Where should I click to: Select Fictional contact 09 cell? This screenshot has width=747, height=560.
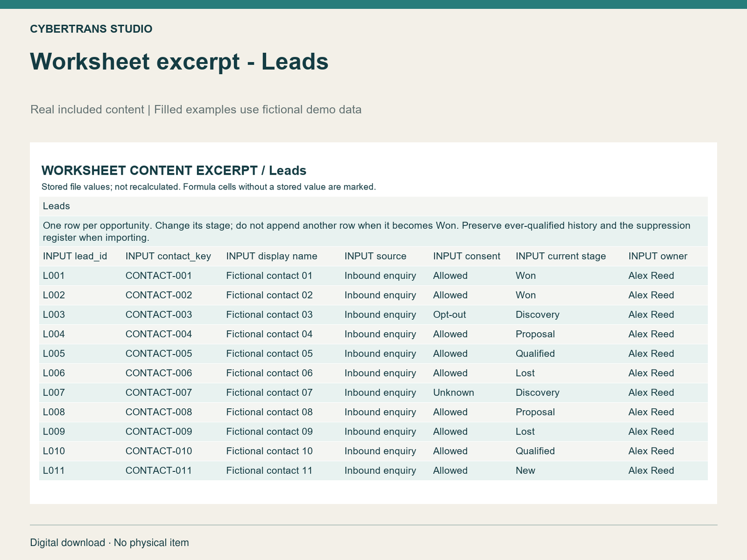(269, 432)
